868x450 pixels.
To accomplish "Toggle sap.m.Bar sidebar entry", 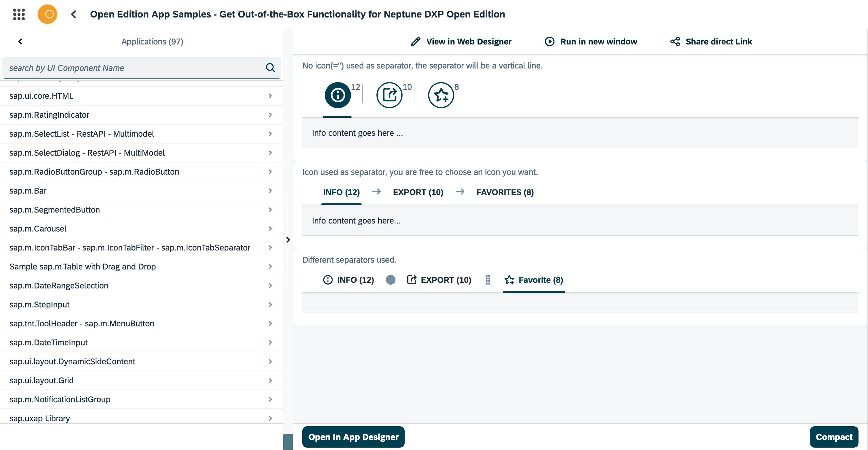I will point(141,191).
